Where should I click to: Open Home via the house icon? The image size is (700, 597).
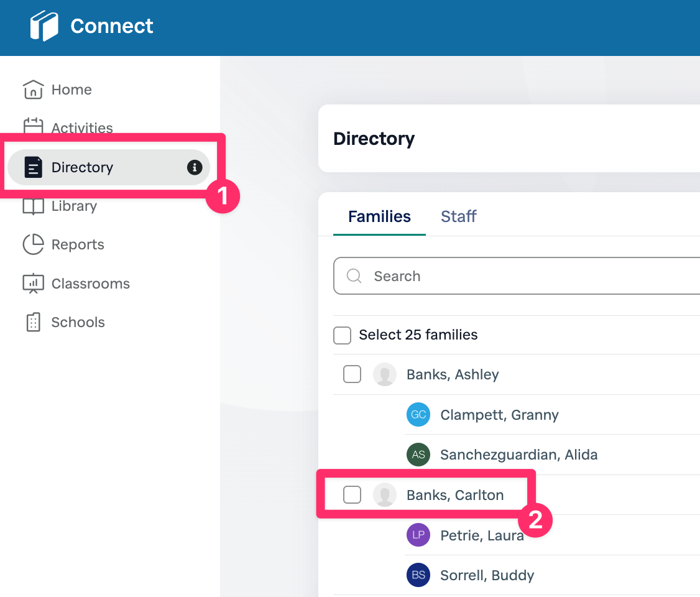[33, 90]
